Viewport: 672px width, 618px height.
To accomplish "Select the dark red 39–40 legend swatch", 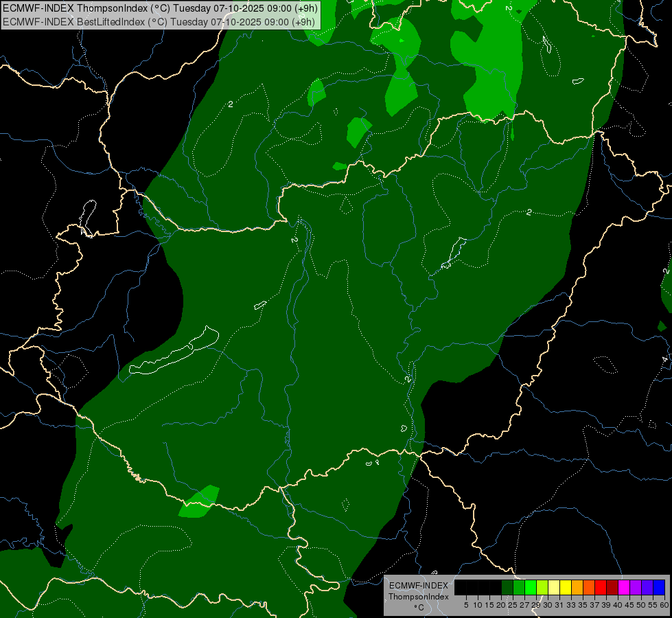I will point(612,587).
